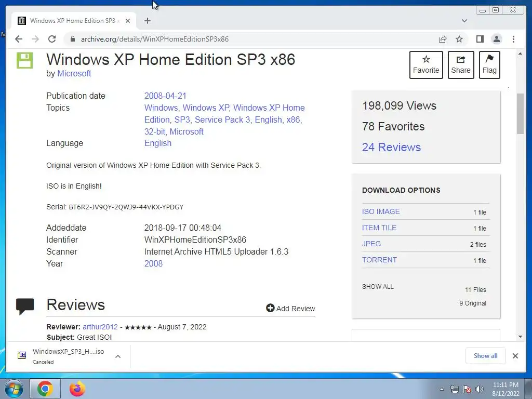532x399 pixels.
Task: Flag this item
Action: pos(489,65)
